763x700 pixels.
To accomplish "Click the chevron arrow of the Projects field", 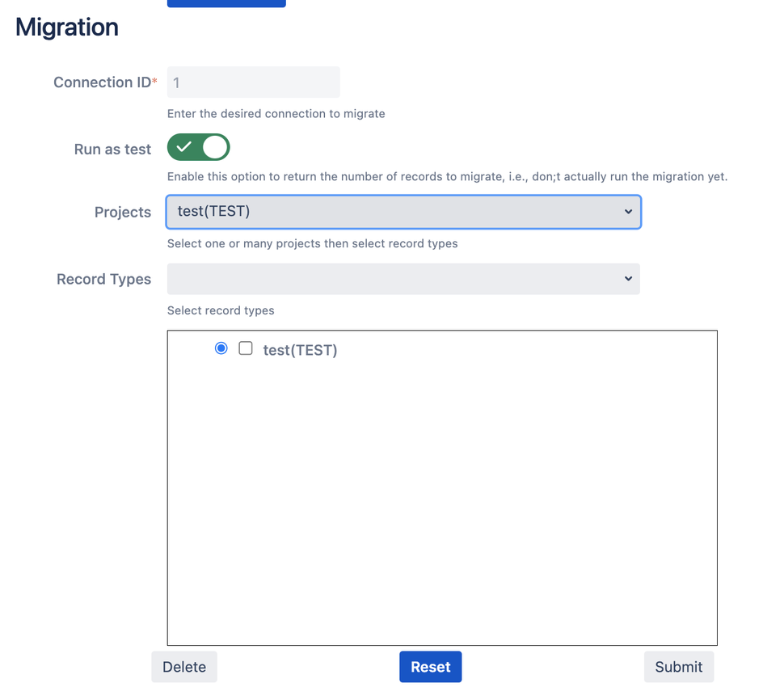I will (628, 212).
